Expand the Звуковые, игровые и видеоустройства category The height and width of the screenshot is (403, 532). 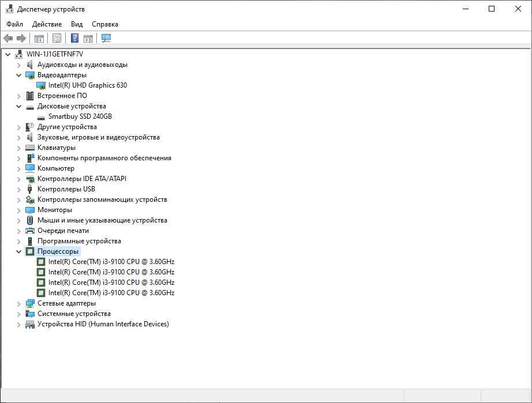tap(18, 138)
